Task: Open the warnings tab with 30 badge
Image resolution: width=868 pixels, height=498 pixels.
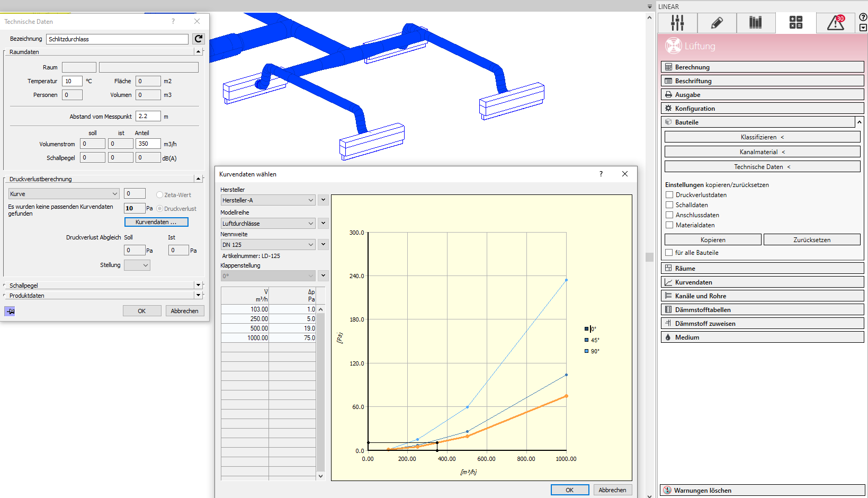Action: tap(835, 23)
